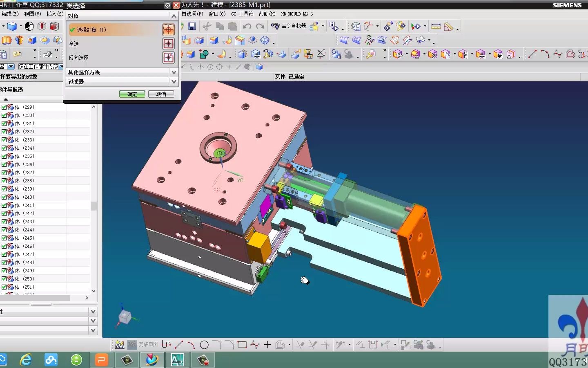Click 完成草图 finish sketch button

(x=143, y=345)
